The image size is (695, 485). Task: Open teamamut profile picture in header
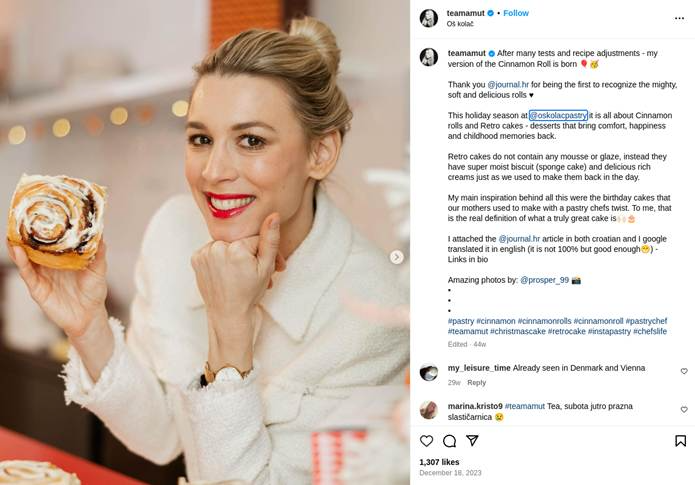point(429,18)
